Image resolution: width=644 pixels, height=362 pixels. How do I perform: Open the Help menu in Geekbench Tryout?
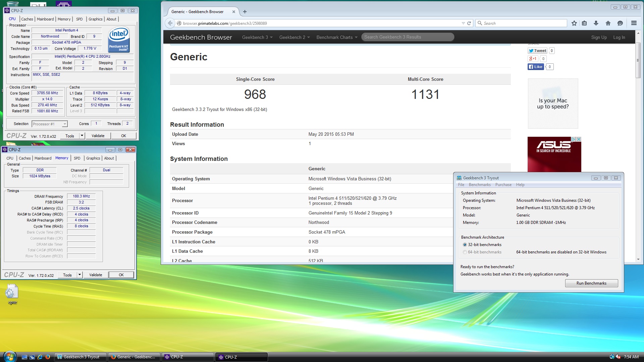[x=520, y=185]
